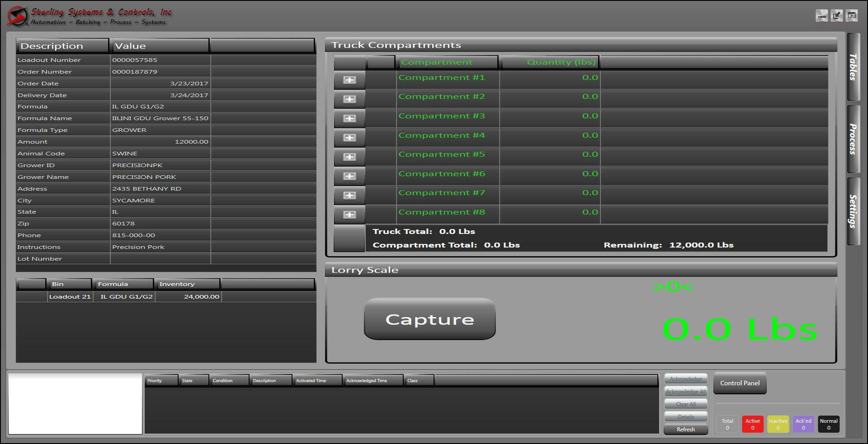Click the plus icon beside Compartment #3
The width and height of the screenshot is (868, 444).
pyautogui.click(x=349, y=118)
